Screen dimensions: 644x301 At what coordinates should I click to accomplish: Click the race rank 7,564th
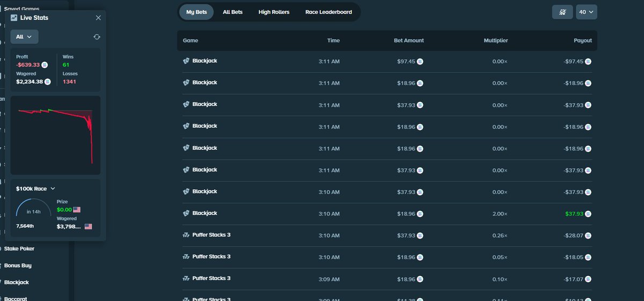click(x=25, y=226)
